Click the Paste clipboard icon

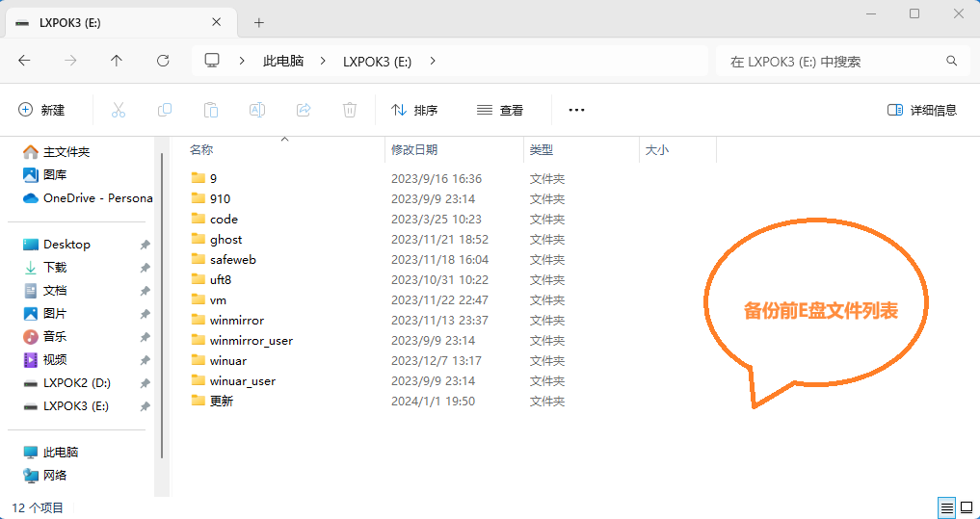click(211, 110)
